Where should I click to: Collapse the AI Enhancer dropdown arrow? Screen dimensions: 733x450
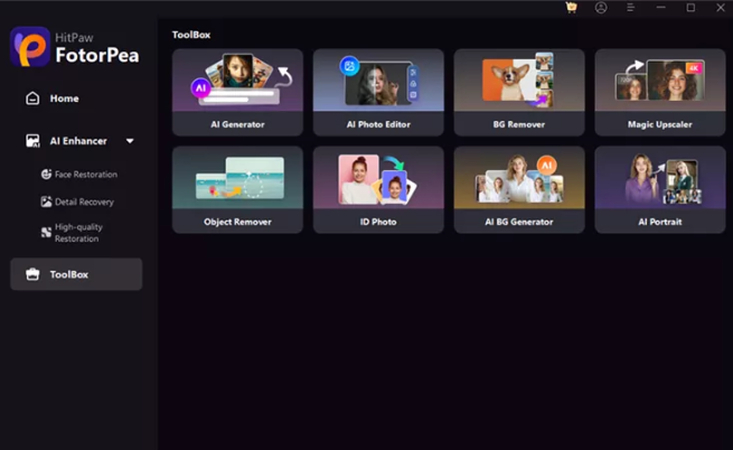pos(129,141)
